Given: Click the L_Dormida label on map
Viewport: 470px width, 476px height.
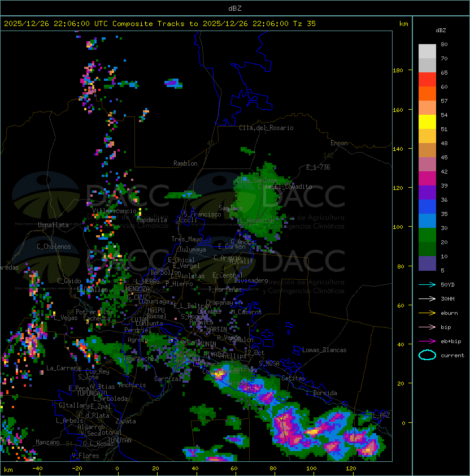Looking at the screenshot, I should [321, 393].
